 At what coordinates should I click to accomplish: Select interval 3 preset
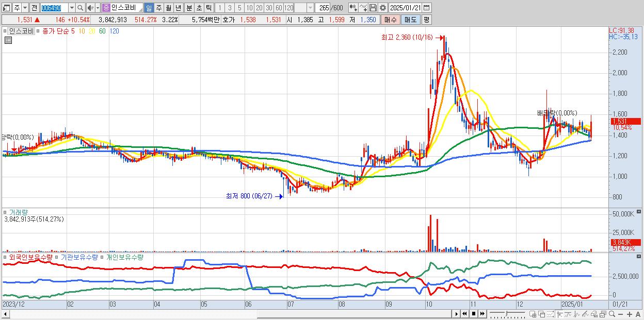[230, 8]
